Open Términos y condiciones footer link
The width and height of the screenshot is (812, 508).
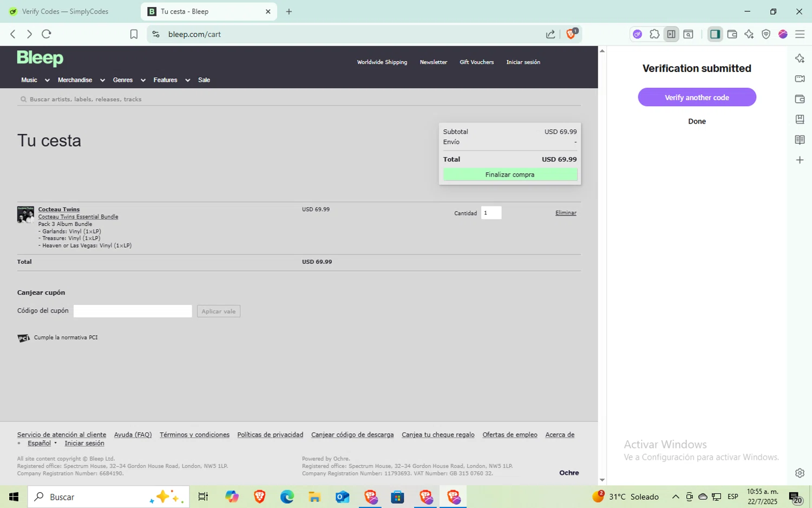[x=194, y=435]
